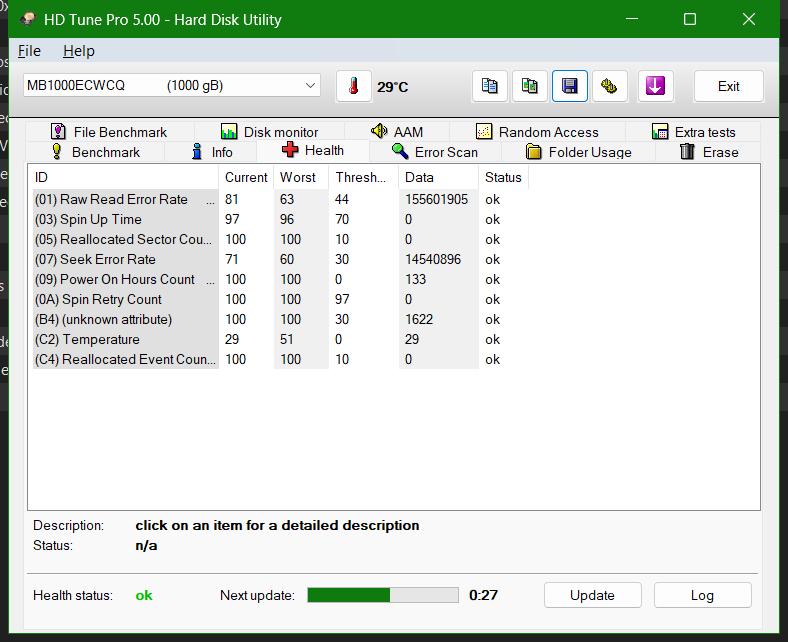
Task: Switch to the Error Scan tab
Action: [x=435, y=152]
